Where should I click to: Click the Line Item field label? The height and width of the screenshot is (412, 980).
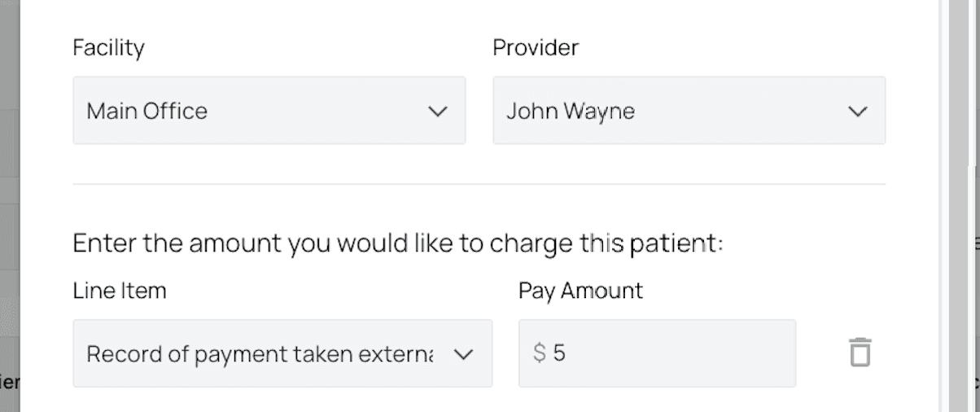click(x=119, y=291)
